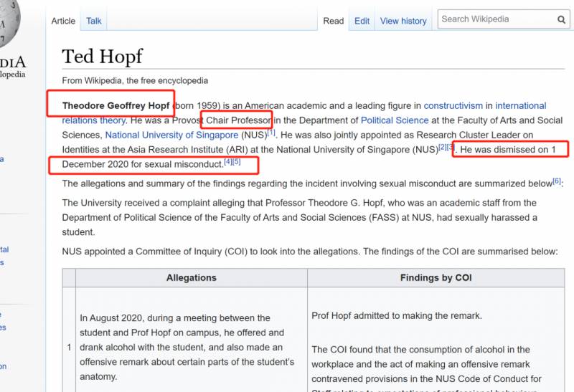Click the Allegations table column header

191,278
